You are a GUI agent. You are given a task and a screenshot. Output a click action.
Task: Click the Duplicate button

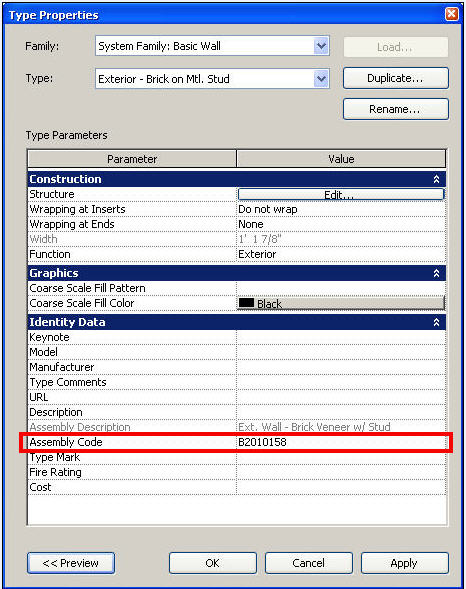point(396,78)
